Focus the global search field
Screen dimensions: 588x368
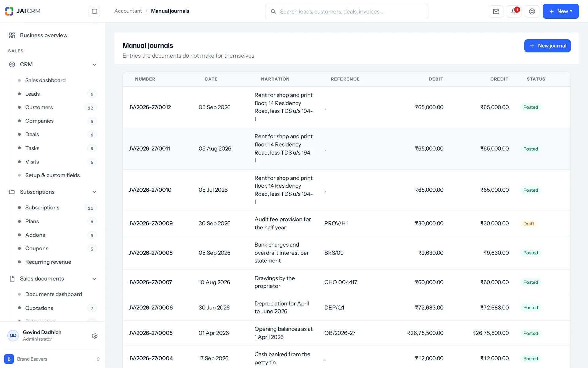point(346,12)
